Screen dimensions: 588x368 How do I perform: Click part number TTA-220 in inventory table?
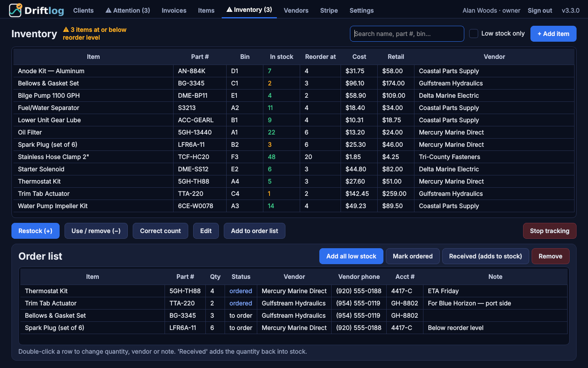coord(190,193)
